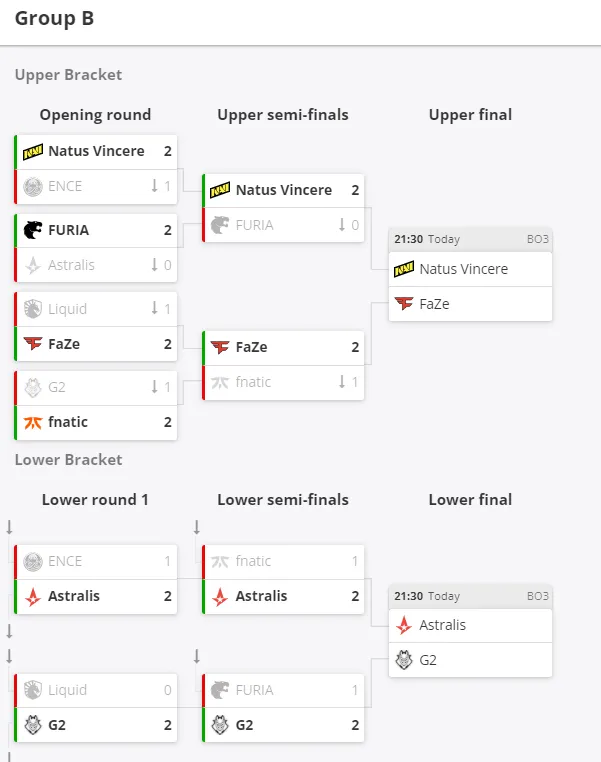This screenshot has height=762, width=601.
Task: Click FURIA panther logo in Opening round
Action: [33, 230]
